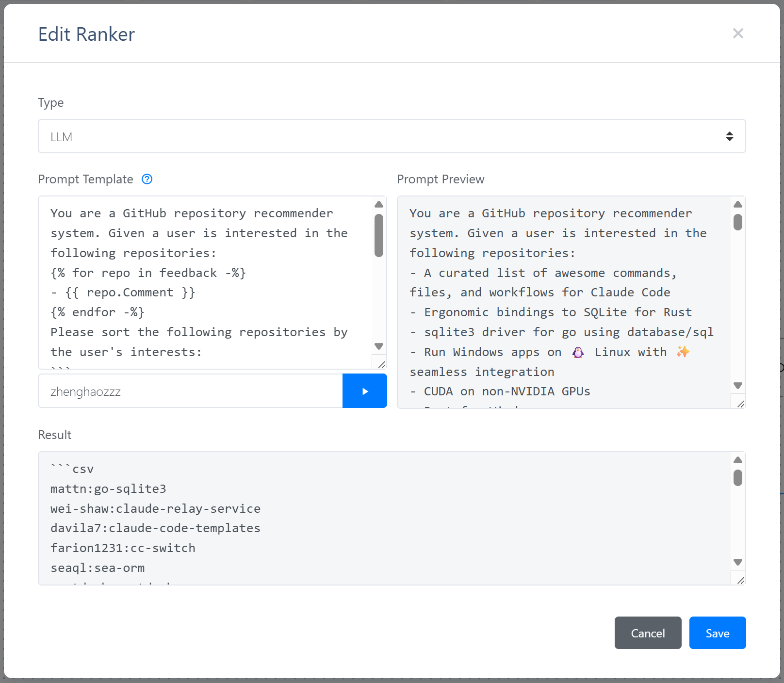This screenshot has height=683, width=784.
Task: Click the zhenghaozzz username input field
Action: point(190,391)
